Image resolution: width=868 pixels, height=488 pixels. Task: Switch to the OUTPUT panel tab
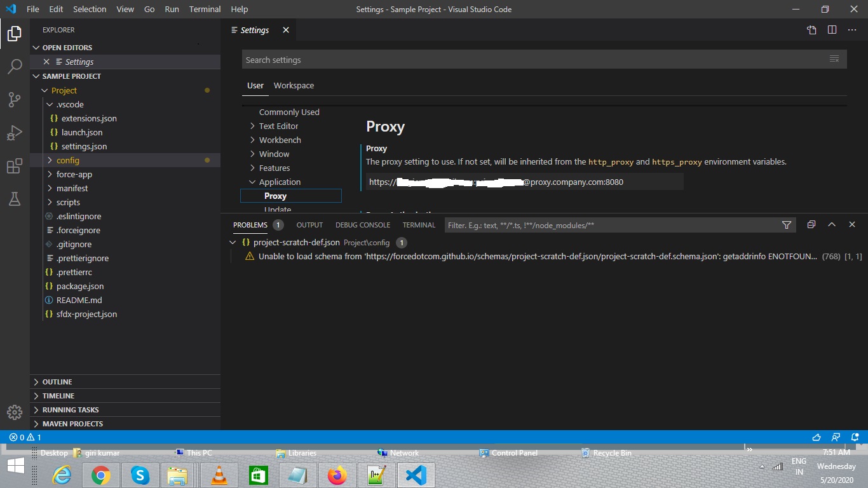click(309, 225)
